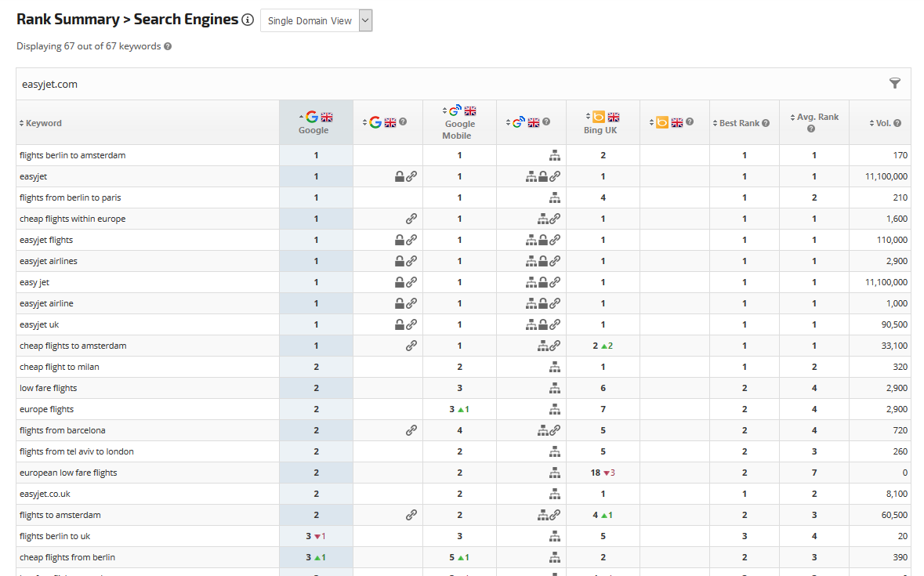This screenshot has height=576, width=924.
Task: Sort by the Bing UK column header
Action: (x=602, y=122)
